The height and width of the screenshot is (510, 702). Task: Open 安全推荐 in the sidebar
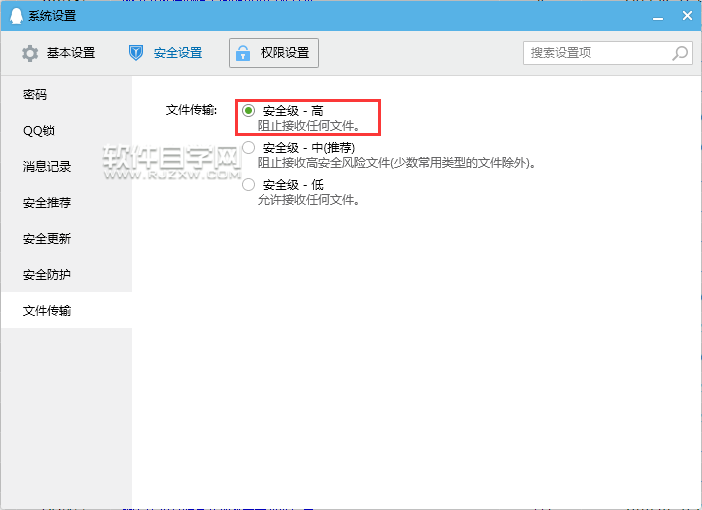pyautogui.click(x=66, y=202)
